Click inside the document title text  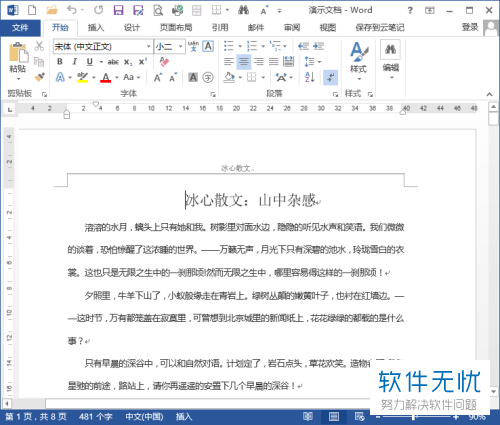tap(250, 200)
